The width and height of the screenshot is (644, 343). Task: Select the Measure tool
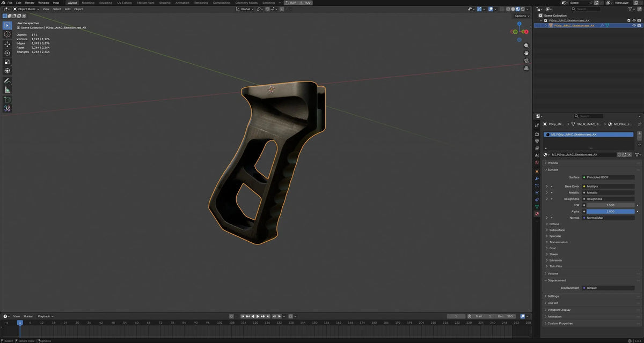(x=8, y=90)
